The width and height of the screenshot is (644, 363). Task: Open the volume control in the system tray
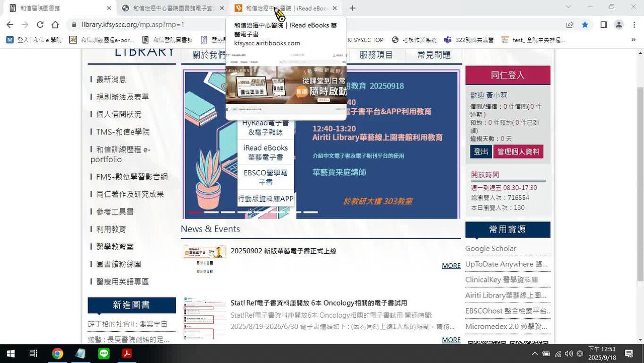click(569, 353)
